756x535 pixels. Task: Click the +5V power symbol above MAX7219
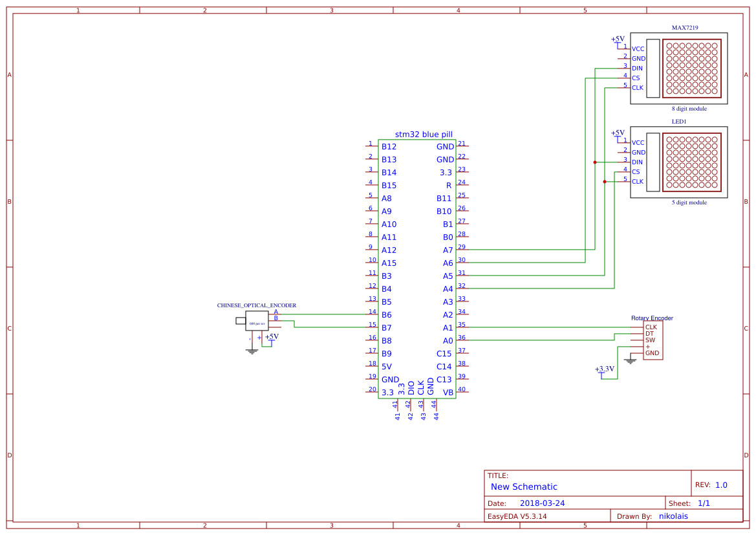pos(618,41)
